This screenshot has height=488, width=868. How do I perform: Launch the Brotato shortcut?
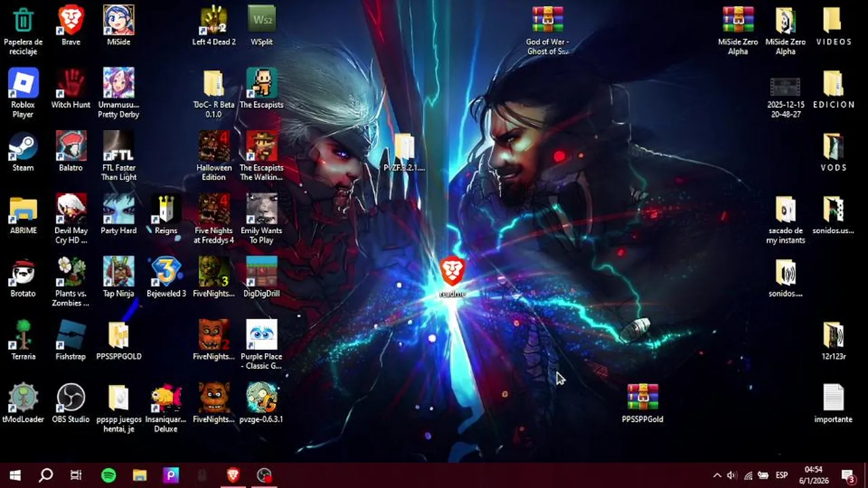tap(23, 278)
